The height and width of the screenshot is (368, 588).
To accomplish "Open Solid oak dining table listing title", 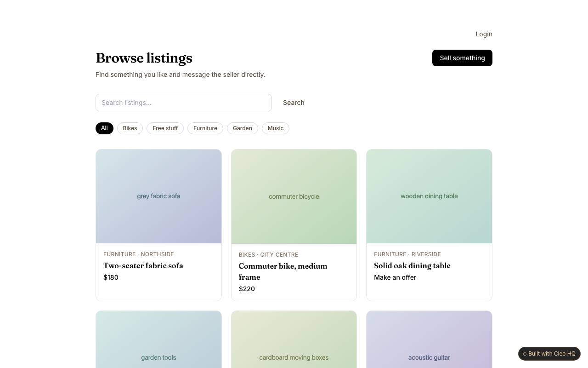I will 412,265.
